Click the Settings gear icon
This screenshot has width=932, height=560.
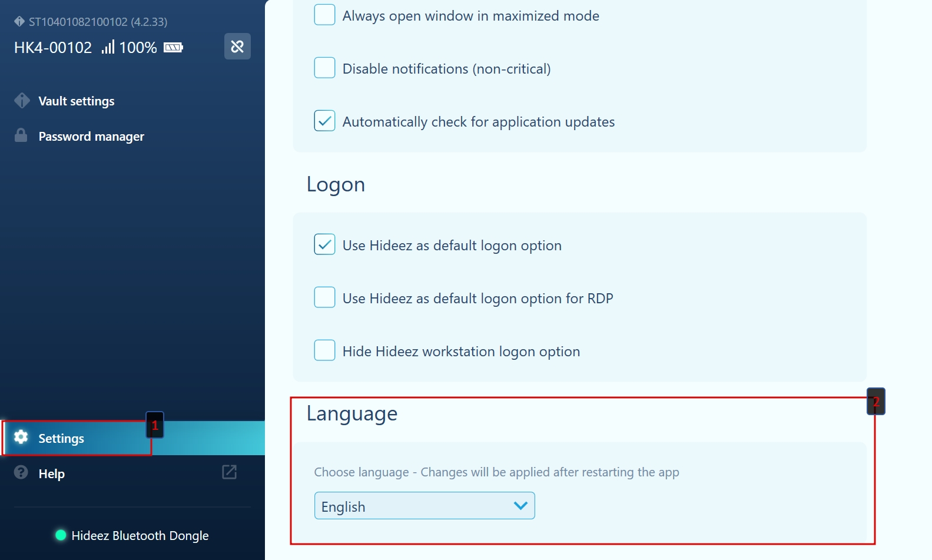point(21,437)
